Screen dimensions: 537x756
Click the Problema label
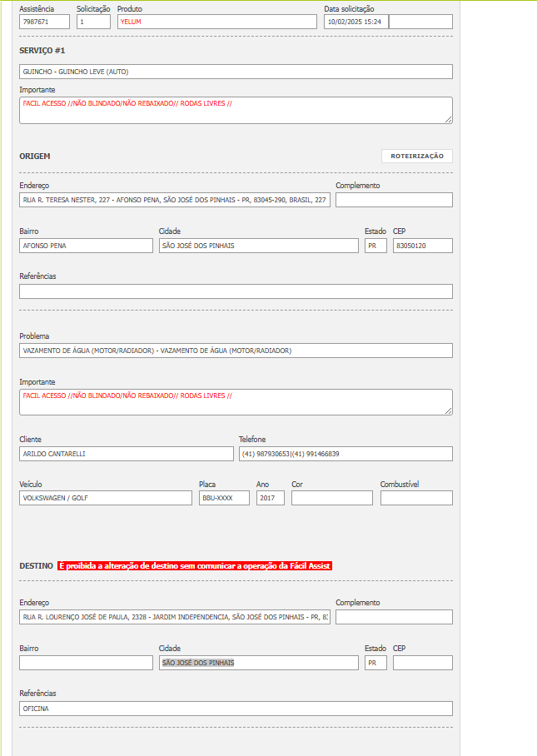[34, 336]
